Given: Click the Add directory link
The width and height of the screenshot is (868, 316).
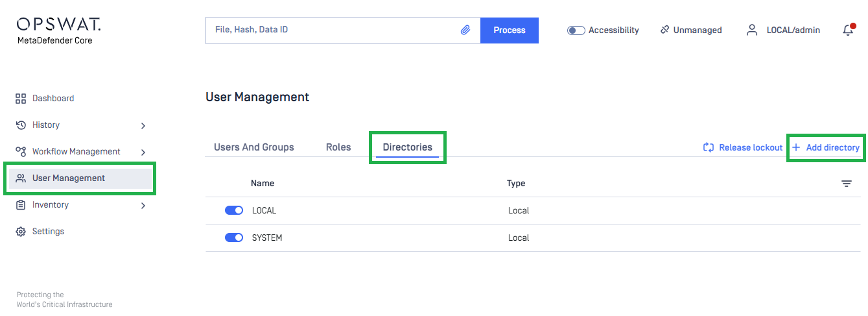Looking at the screenshot, I should point(826,148).
